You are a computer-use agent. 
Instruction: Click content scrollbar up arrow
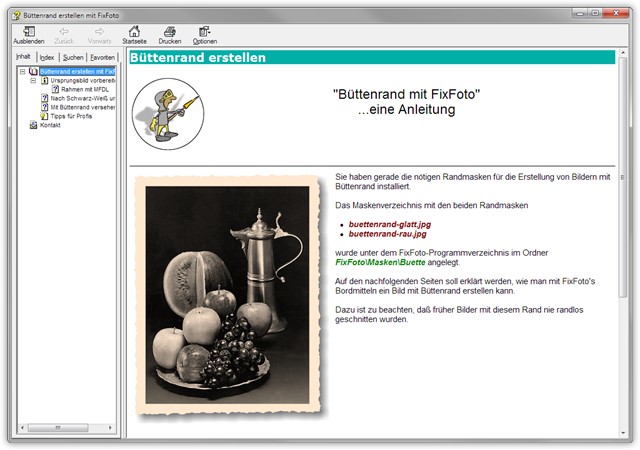[622, 53]
